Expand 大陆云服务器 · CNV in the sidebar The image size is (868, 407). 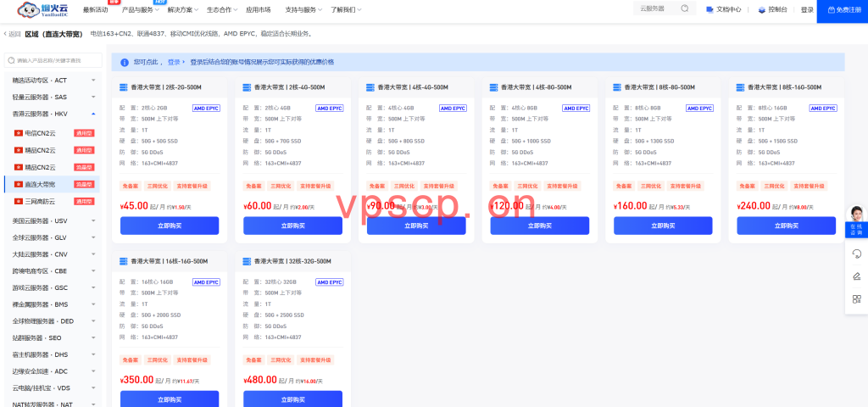click(x=53, y=254)
